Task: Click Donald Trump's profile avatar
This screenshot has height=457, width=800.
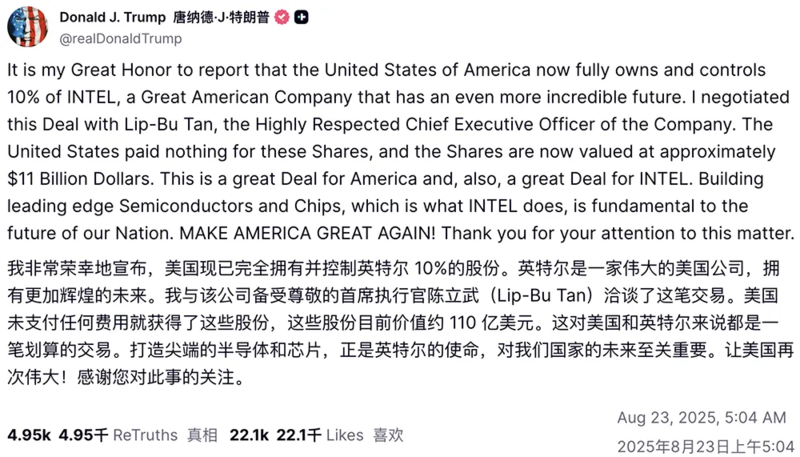Action: click(x=27, y=27)
